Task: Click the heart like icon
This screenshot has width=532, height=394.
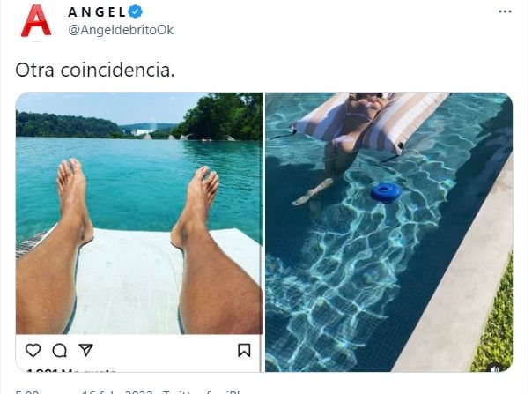Action: pos(33,350)
